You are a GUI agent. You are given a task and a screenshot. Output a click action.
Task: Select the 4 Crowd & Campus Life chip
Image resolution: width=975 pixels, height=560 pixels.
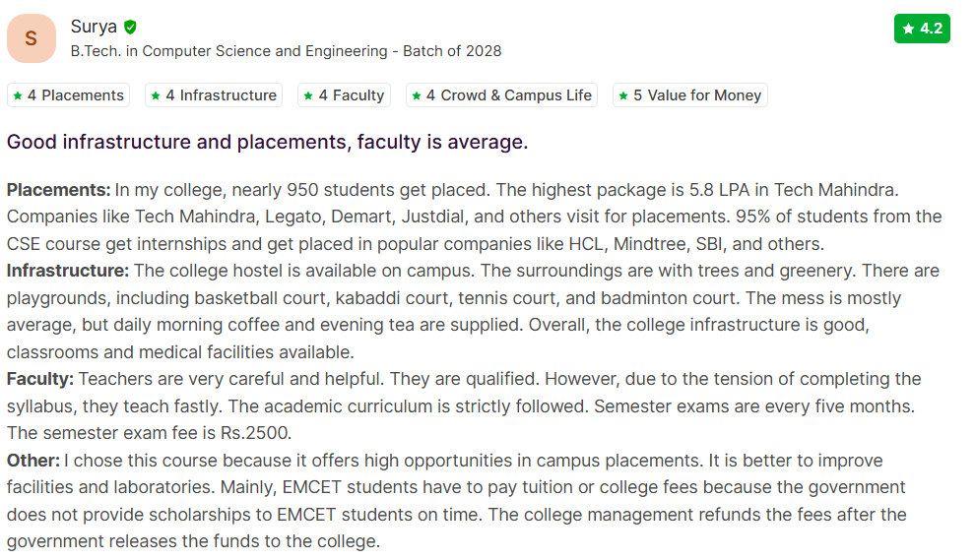click(x=501, y=95)
